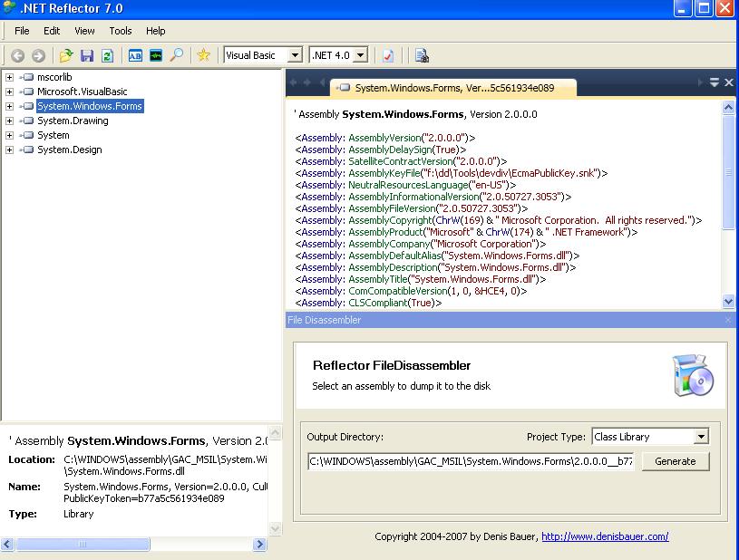Click info pane scroll left arrow
Screen dimensions: 739x560
coord(7,544)
